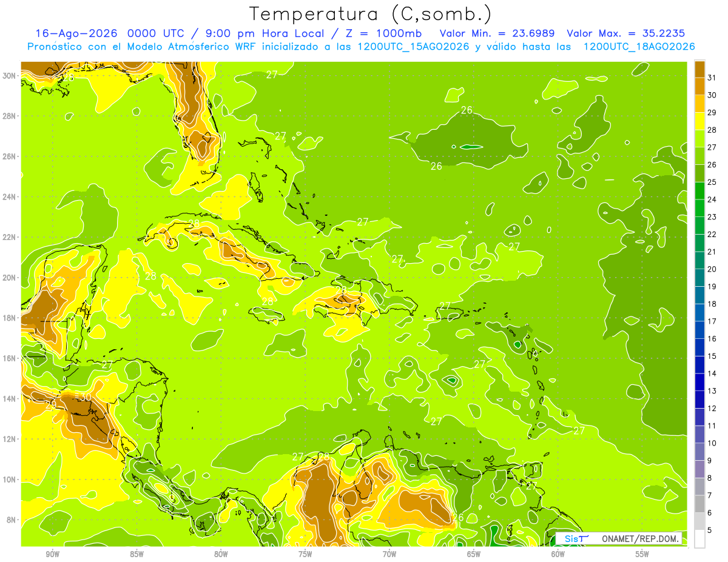Click the 12N latitude axis label

[x=9, y=439]
